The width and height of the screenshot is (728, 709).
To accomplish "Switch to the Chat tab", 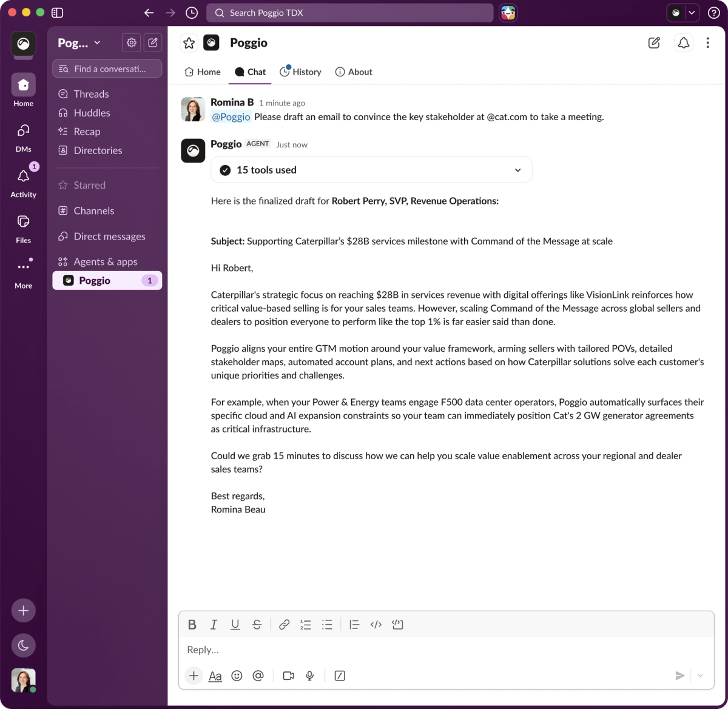I will 250,72.
